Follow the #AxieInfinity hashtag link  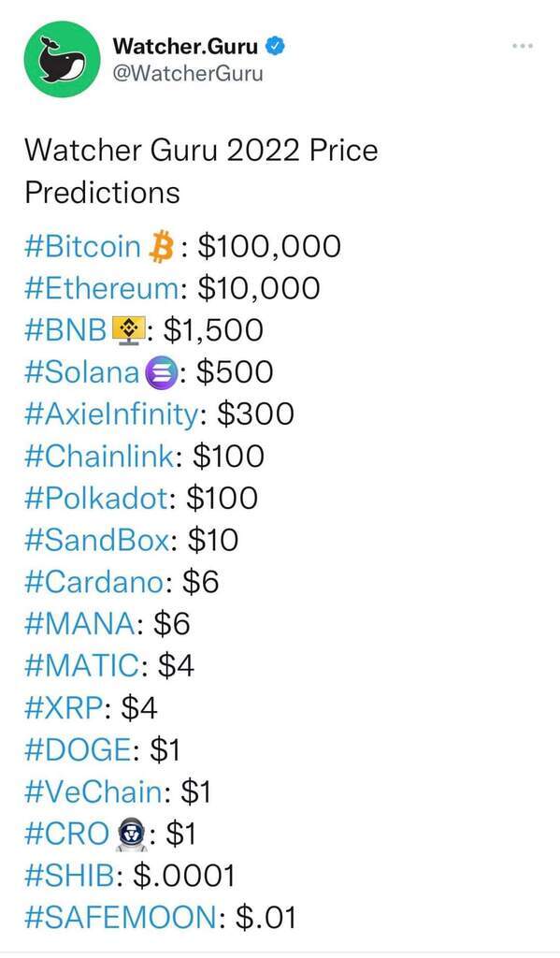[112, 414]
